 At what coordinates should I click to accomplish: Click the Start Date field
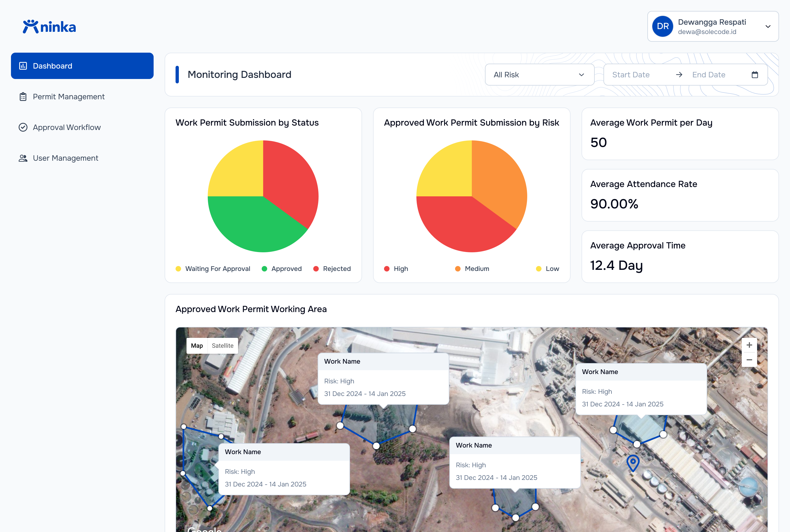pos(631,75)
